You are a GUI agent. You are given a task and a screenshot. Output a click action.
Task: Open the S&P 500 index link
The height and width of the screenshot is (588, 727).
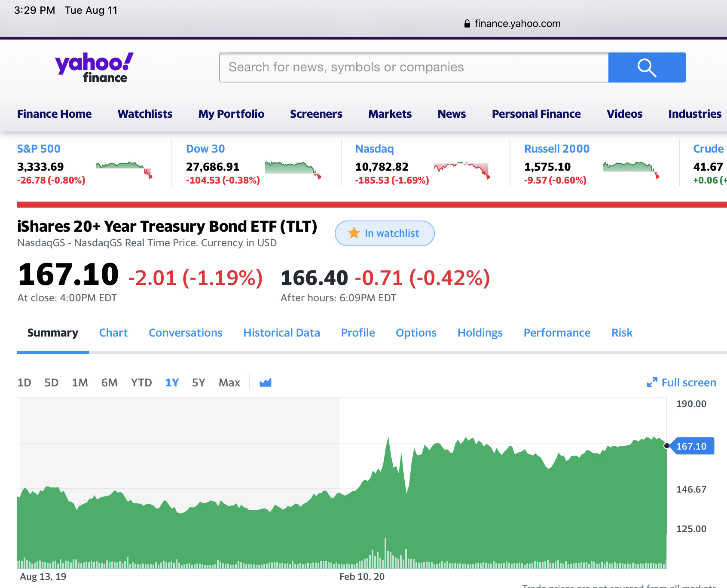39,149
